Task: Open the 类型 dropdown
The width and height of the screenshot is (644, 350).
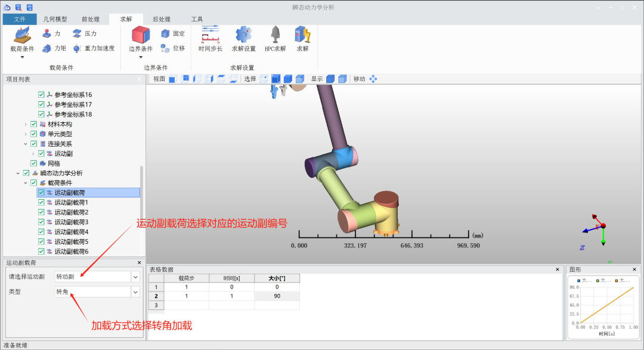Action: 135,292
